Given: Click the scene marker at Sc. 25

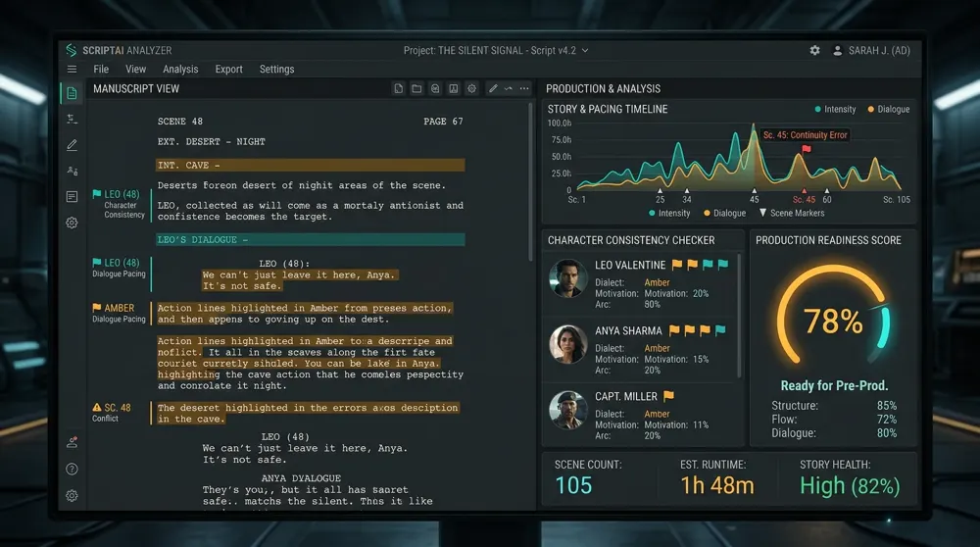Looking at the screenshot, I should 660,191.
